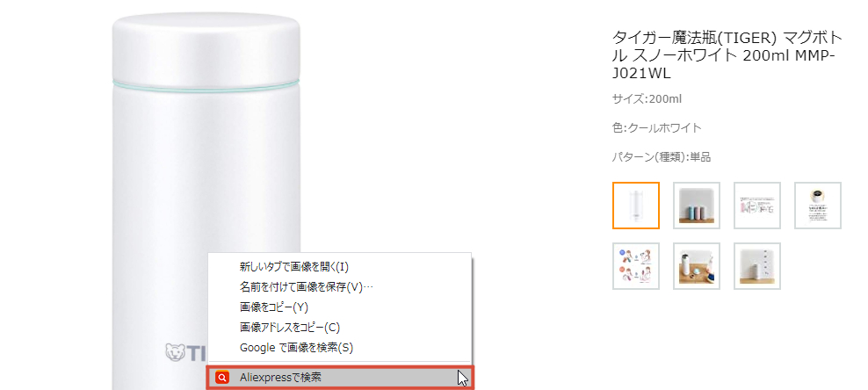This screenshot has height=390, width=868.
Task: View the pink bottle diagram thumbnail
Action: pos(756,205)
